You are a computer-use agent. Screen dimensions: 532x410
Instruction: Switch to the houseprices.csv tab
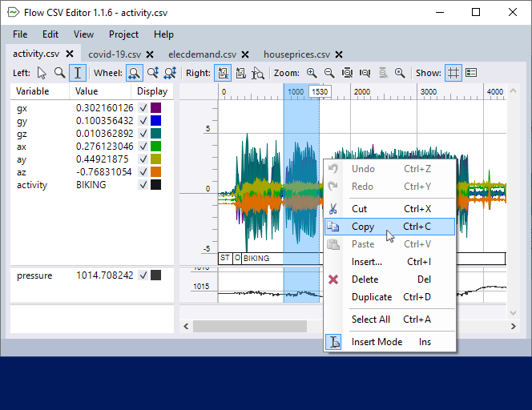(x=296, y=54)
